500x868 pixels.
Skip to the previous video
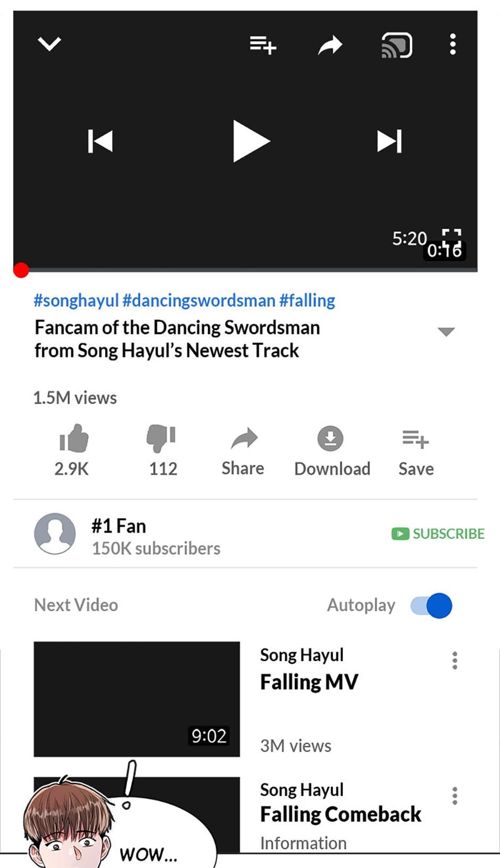(100, 141)
